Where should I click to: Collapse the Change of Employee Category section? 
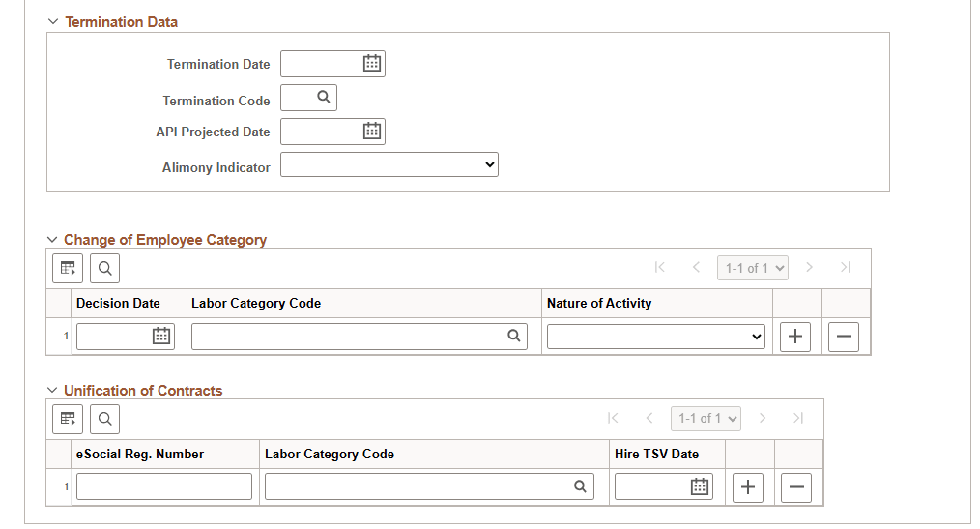52,240
